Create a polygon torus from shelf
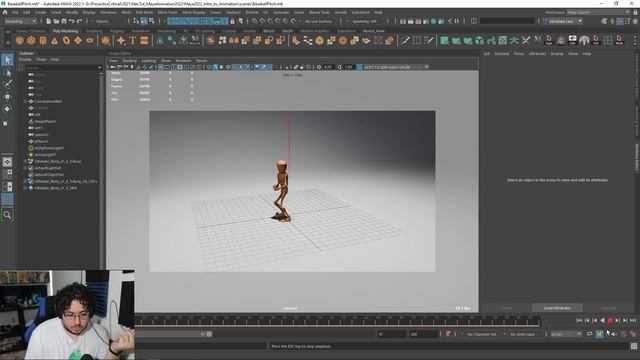 click(x=66, y=40)
